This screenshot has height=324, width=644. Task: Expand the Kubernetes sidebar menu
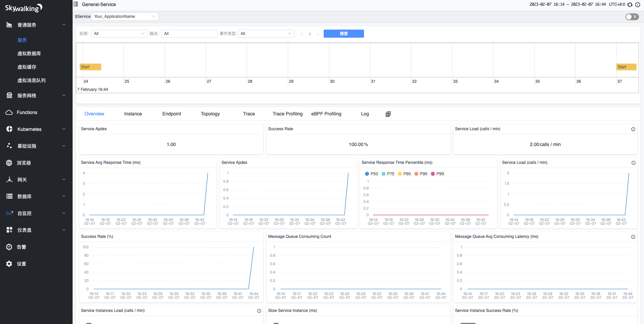(36, 129)
